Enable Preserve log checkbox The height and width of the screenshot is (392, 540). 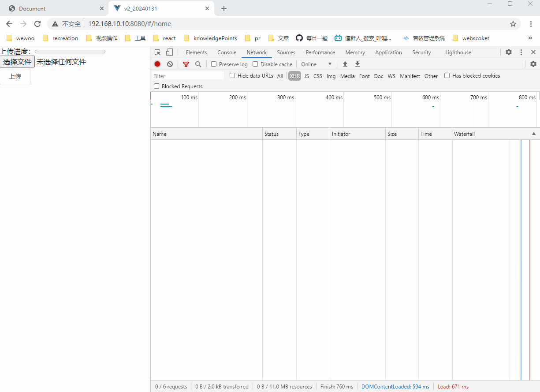[x=214, y=64]
